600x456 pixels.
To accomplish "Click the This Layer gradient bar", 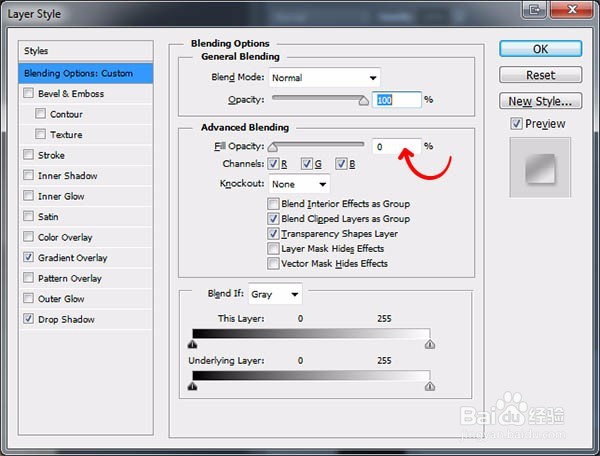I will [311, 334].
